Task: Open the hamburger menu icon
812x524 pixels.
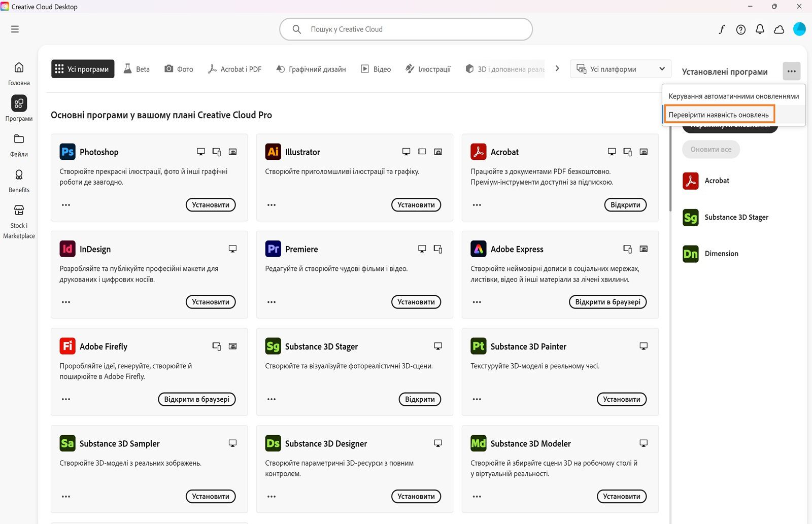Action: pos(15,29)
